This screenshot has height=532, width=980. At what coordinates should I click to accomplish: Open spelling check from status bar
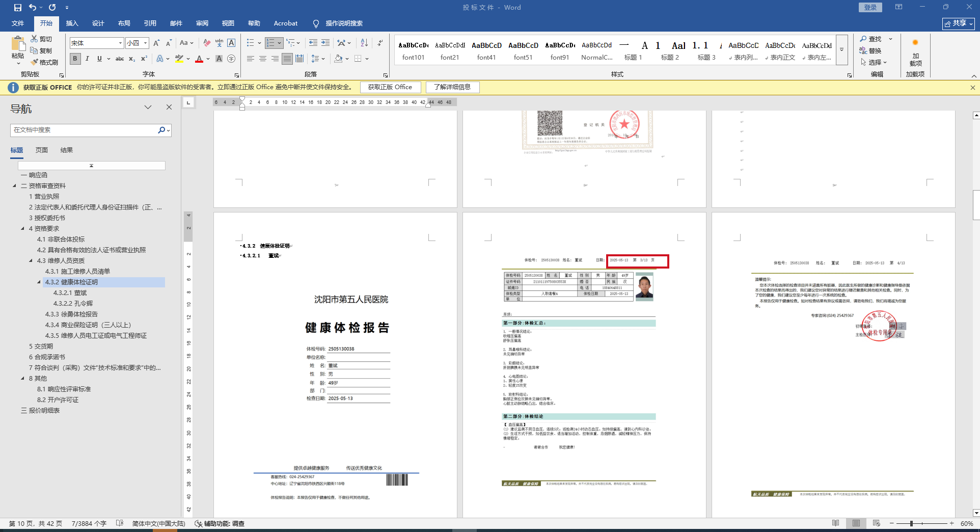(x=120, y=523)
